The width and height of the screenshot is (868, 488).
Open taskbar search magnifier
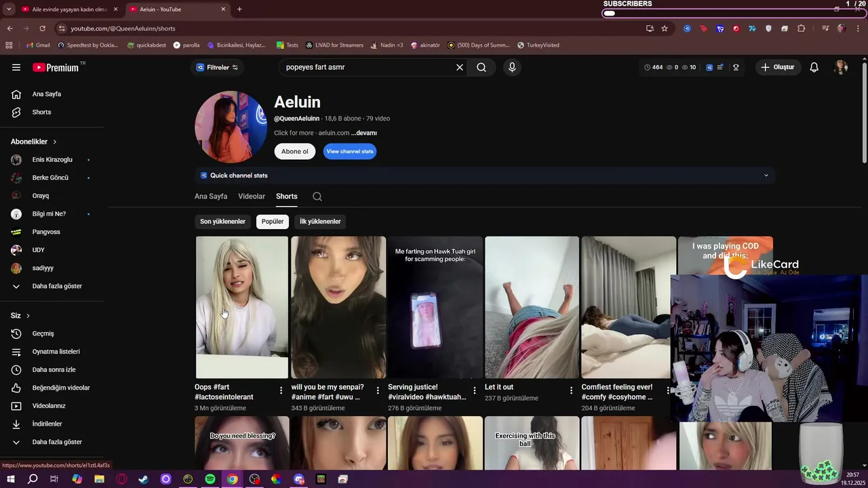coord(33,479)
